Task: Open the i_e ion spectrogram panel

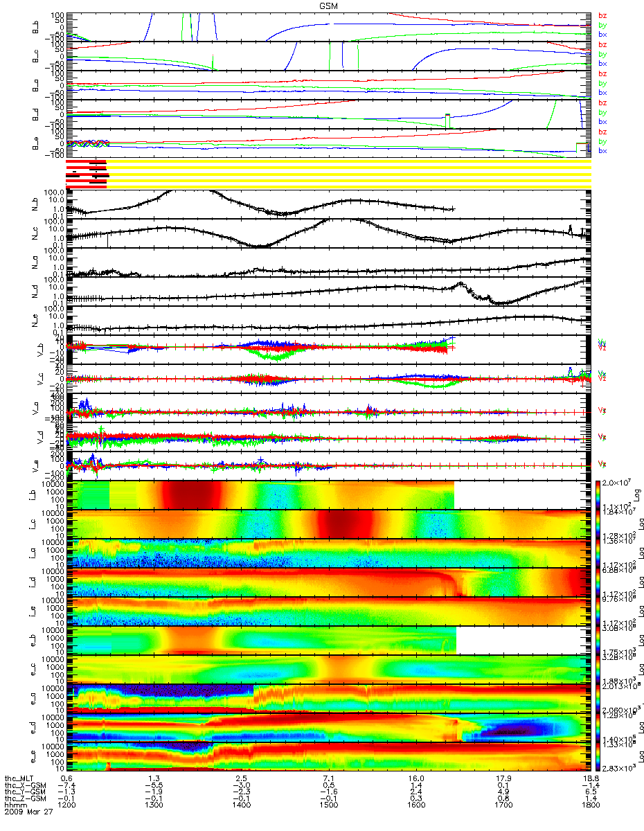Action: pyautogui.click(x=328, y=611)
